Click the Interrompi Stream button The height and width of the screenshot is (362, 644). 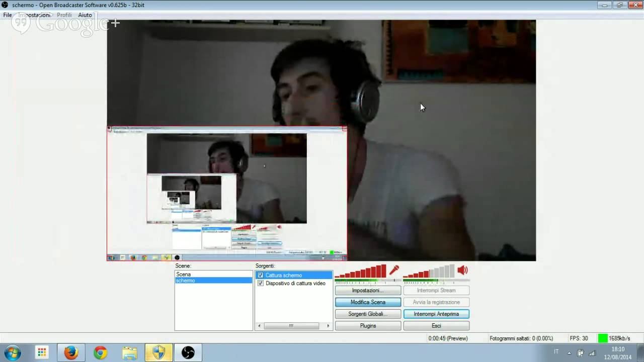(436, 291)
